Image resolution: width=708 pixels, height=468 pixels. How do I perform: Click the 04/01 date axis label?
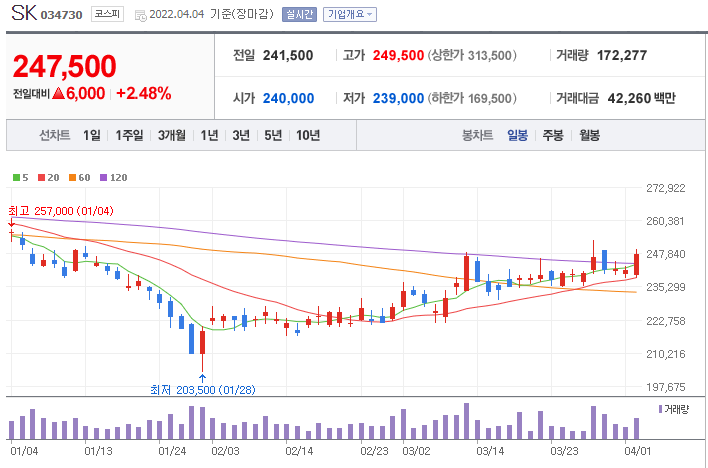point(638,451)
